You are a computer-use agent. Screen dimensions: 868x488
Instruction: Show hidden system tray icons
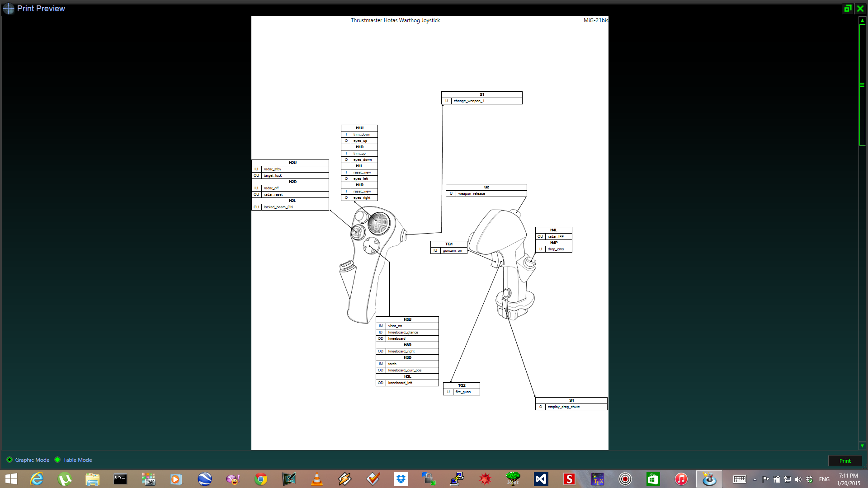(x=755, y=479)
